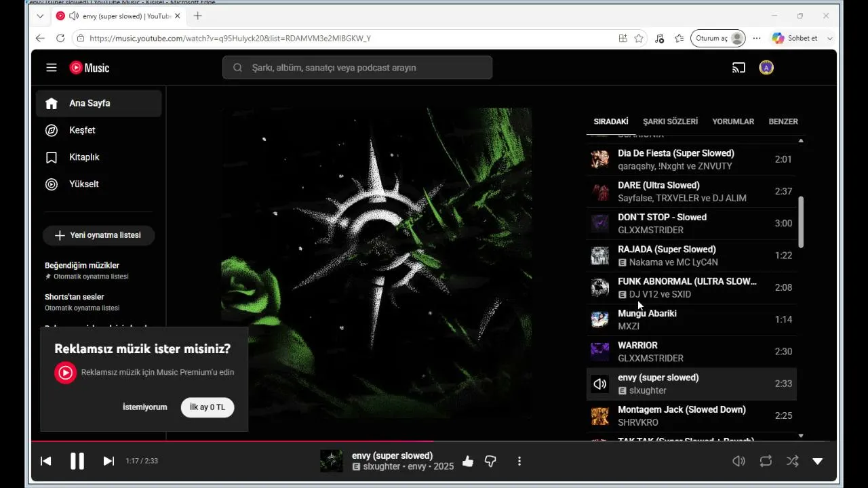Dismiss the promo with İstemiyorum
Screen dimensions: 868x488
point(145,407)
